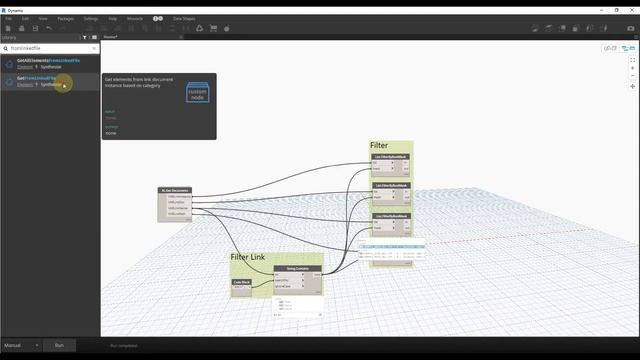Image resolution: width=640 pixels, height=360 pixels.
Task: Open the Edit menu
Action: coord(25,19)
